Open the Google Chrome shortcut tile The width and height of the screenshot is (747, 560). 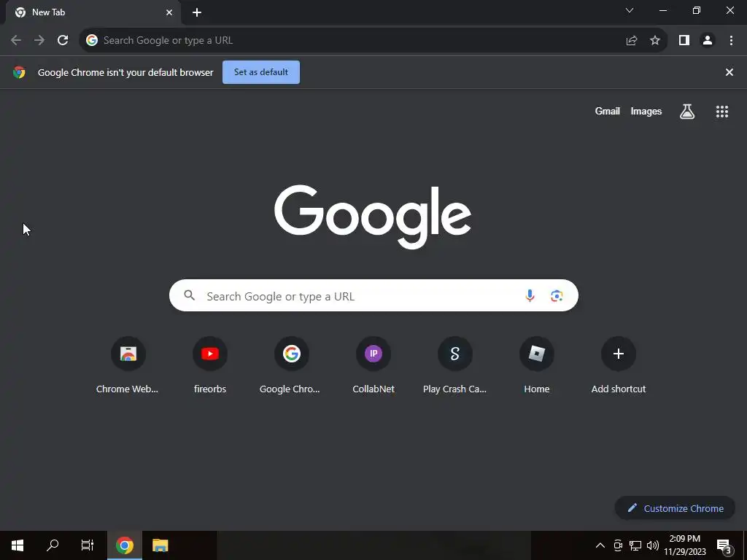click(292, 366)
